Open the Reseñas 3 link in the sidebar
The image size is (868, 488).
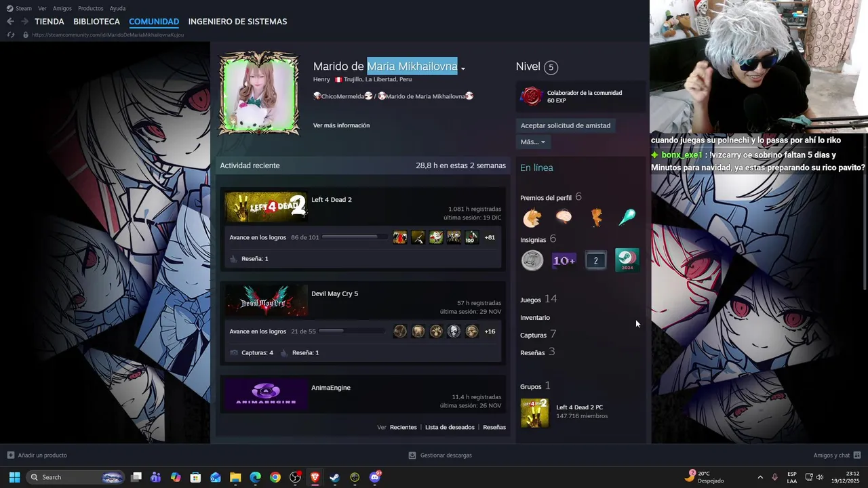point(538,352)
